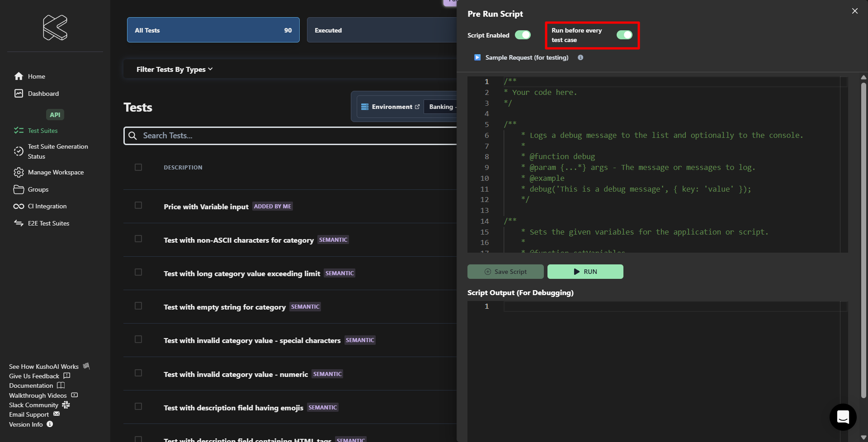868x442 pixels.
Task: Open the Home page icon
Action: pyautogui.click(x=19, y=76)
